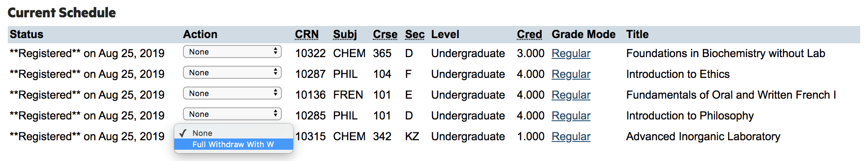
Task: Click the checkmark beside None option
Action: [x=183, y=133]
